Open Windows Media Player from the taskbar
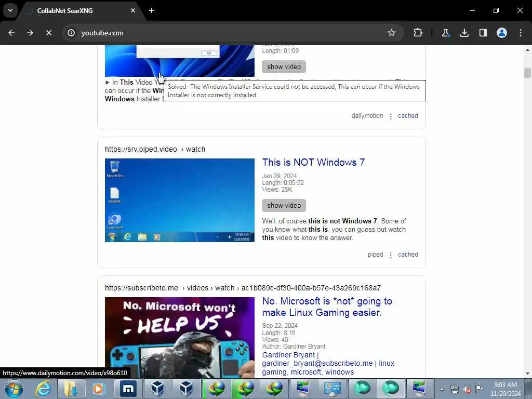532x399 pixels. 99,389
